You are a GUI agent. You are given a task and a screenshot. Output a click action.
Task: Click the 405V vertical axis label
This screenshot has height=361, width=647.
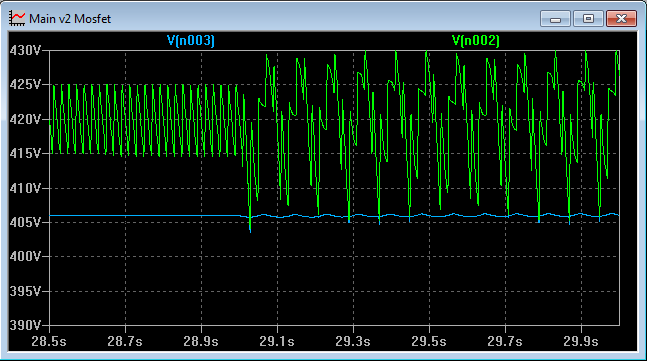[x=25, y=223]
